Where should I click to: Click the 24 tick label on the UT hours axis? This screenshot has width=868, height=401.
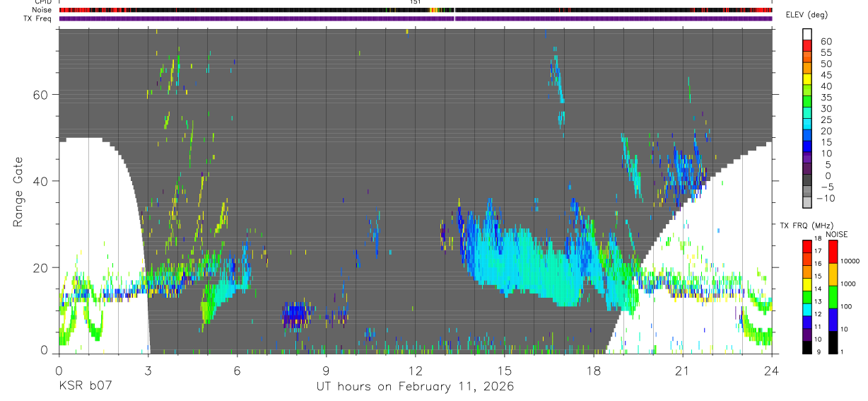click(772, 371)
